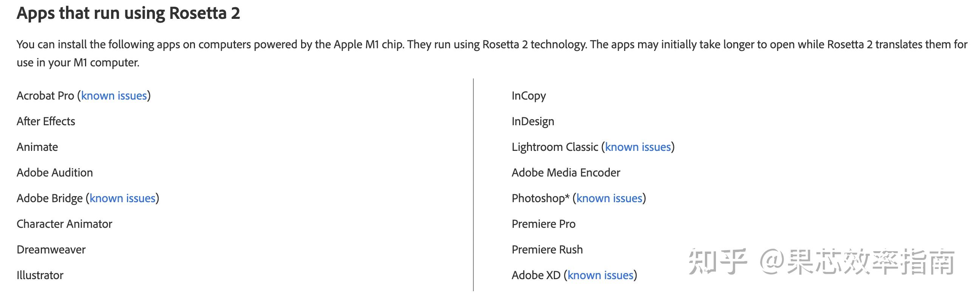Screen dimensions: 980x301
Task: Click the Dreamweaver list entry
Action: (51, 249)
